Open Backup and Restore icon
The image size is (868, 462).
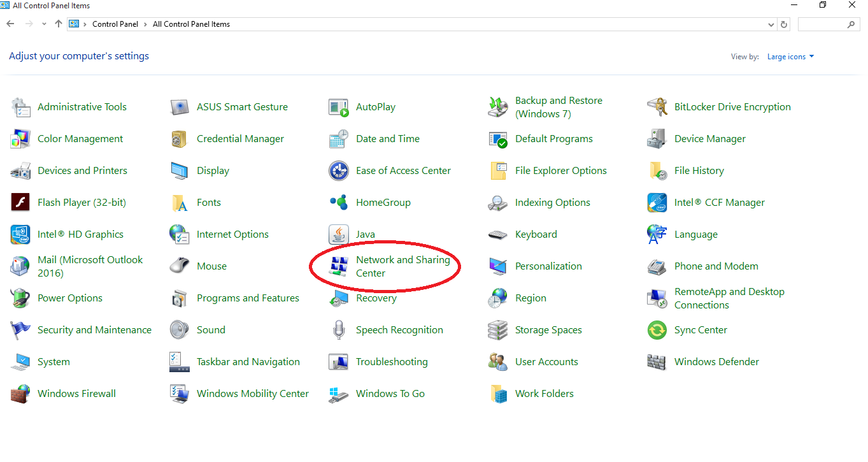[x=498, y=107]
